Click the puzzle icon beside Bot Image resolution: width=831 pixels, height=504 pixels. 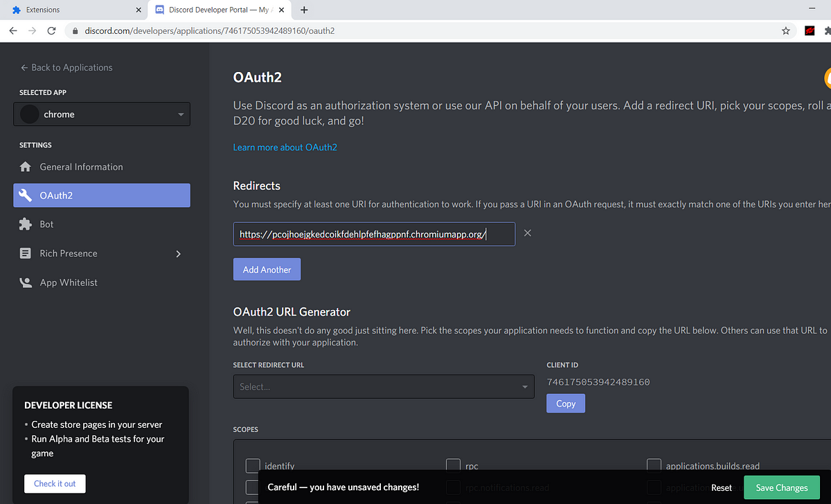coord(26,224)
